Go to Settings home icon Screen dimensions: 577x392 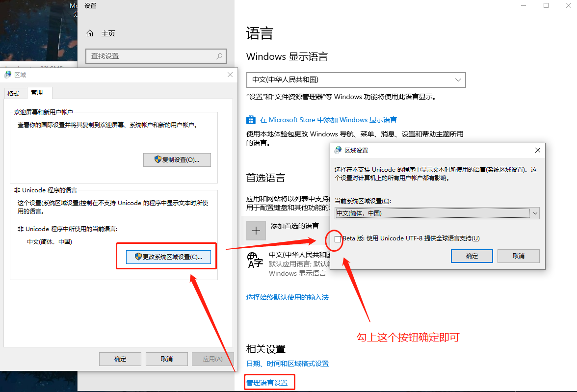point(90,33)
